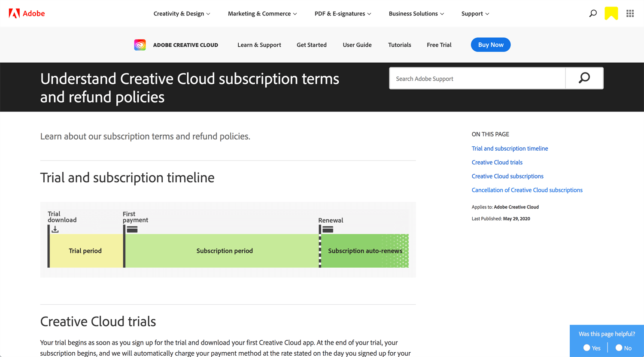Click the Trial and subscription timeline heading
This screenshot has height=357, width=644.
pyautogui.click(x=127, y=178)
